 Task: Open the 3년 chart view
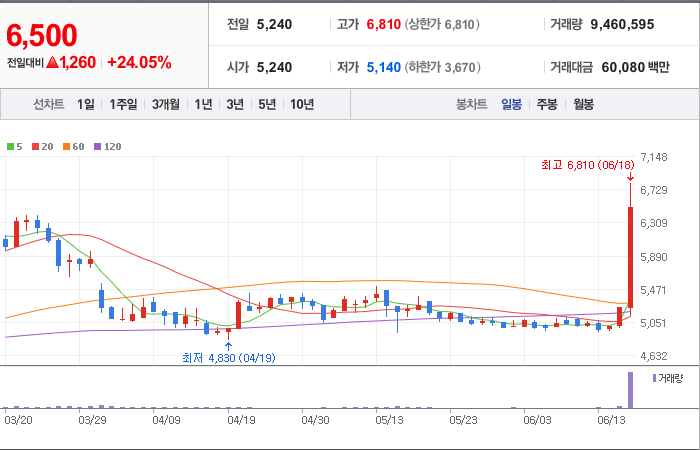(x=235, y=104)
